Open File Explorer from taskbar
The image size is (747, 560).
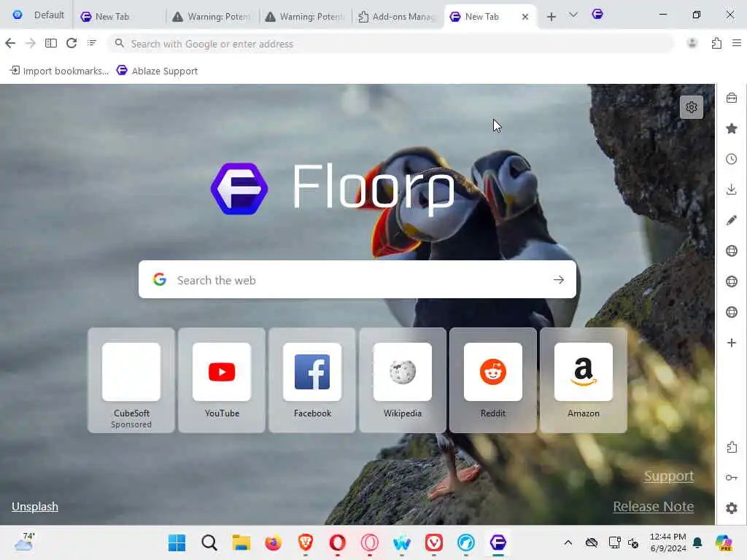[241, 542]
